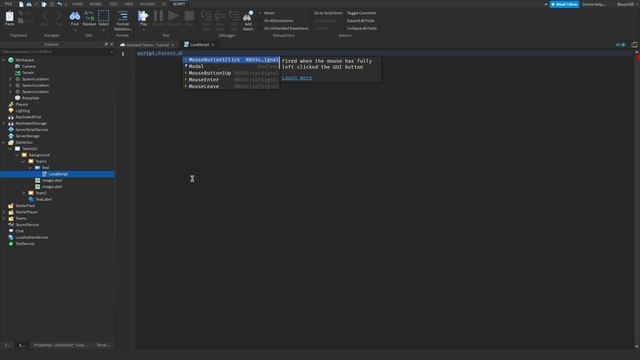Select ServerScriptService in Explorer

(31, 130)
